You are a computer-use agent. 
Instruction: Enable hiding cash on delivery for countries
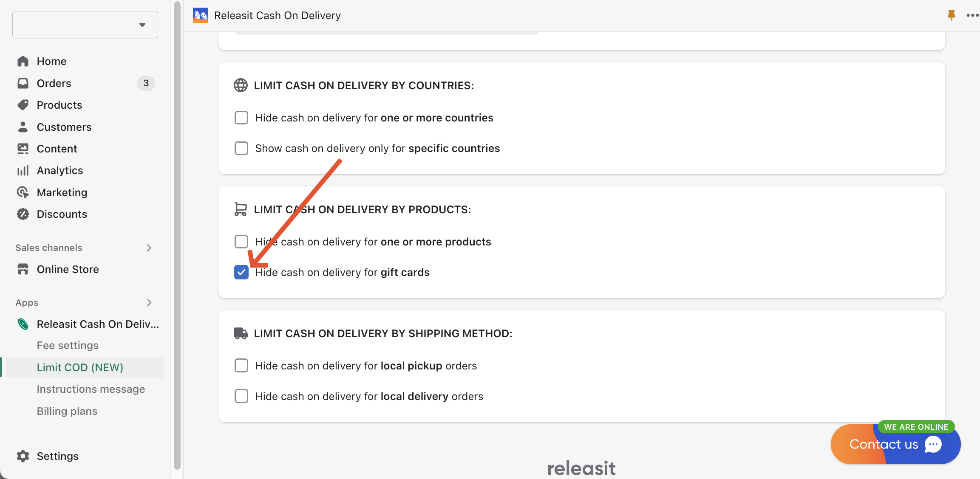coord(241,118)
